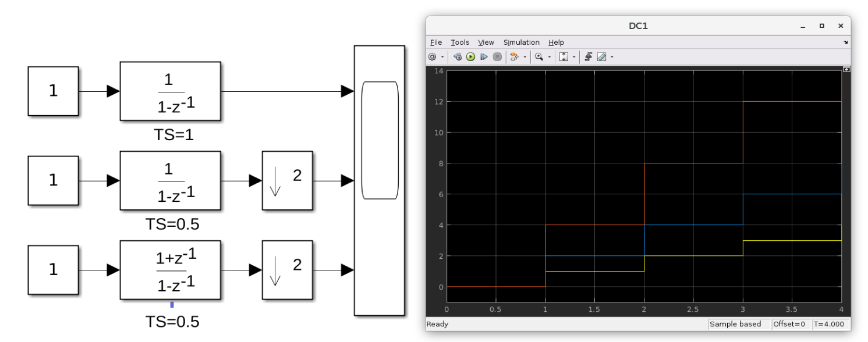Click the stop simulation icon

point(498,56)
